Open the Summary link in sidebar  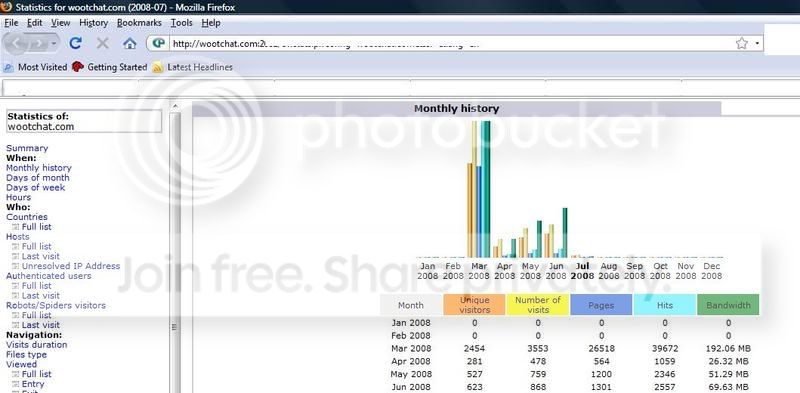coord(27,148)
